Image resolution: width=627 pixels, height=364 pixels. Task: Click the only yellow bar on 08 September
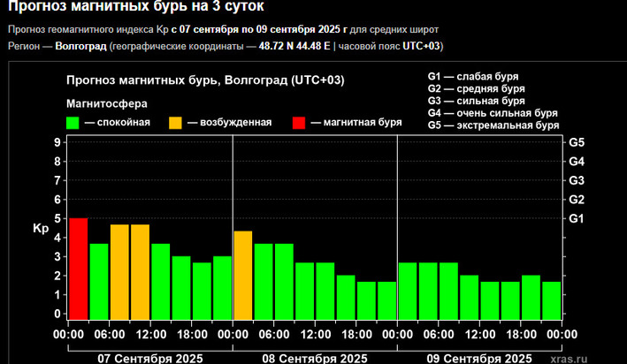click(x=243, y=274)
